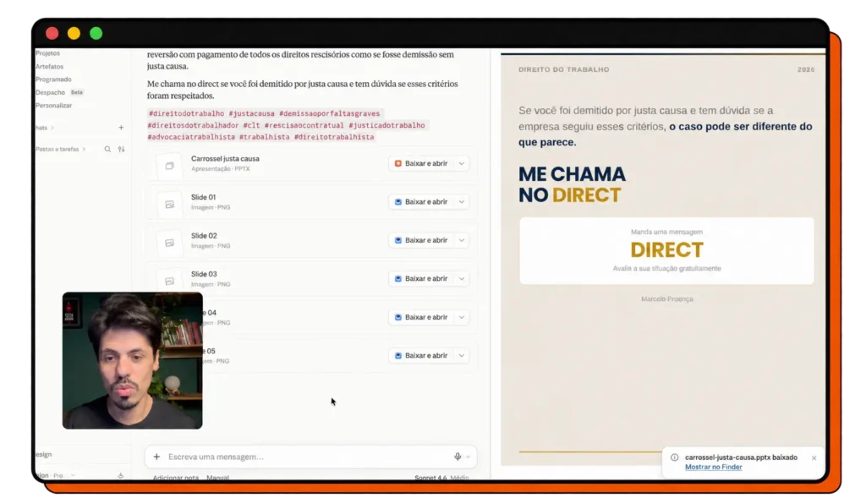Go to Projetos in the sidebar
Image resolution: width=866 pixels, height=504 pixels.
[47, 53]
